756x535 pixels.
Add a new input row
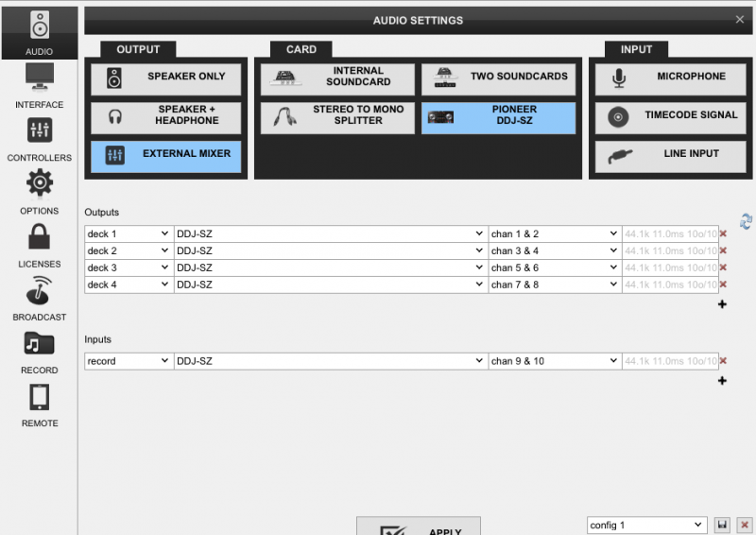pyautogui.click(x=722, y=381)
